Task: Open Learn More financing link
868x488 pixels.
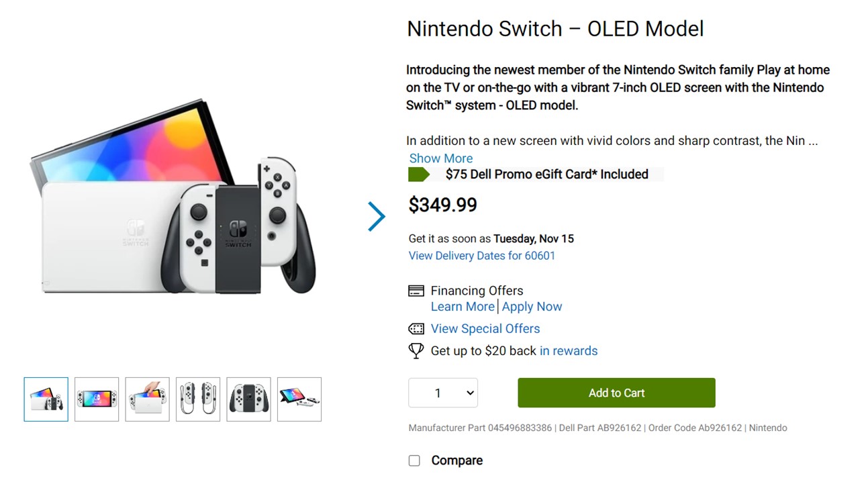Action: 463,307
